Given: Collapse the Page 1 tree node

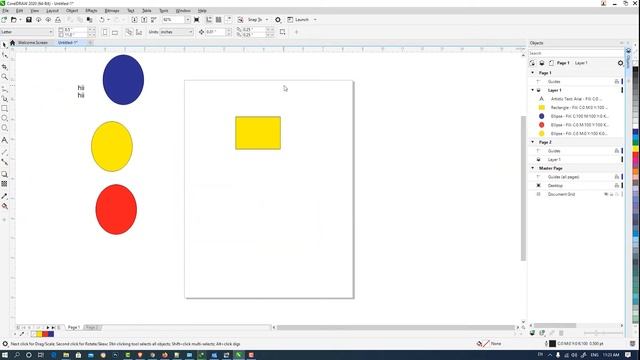Looking at the screenshot, I should click(533, 73).
